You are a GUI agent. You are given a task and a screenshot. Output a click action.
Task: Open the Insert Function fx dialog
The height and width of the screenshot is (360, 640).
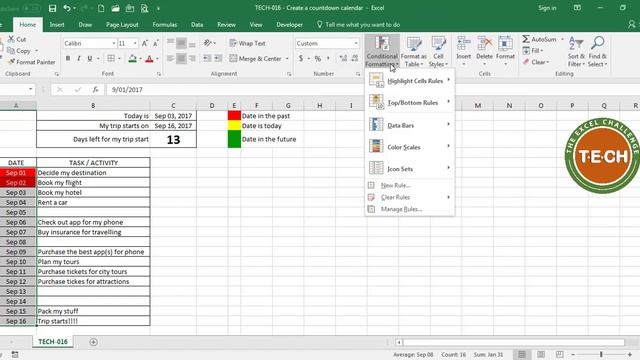point(95,89)
